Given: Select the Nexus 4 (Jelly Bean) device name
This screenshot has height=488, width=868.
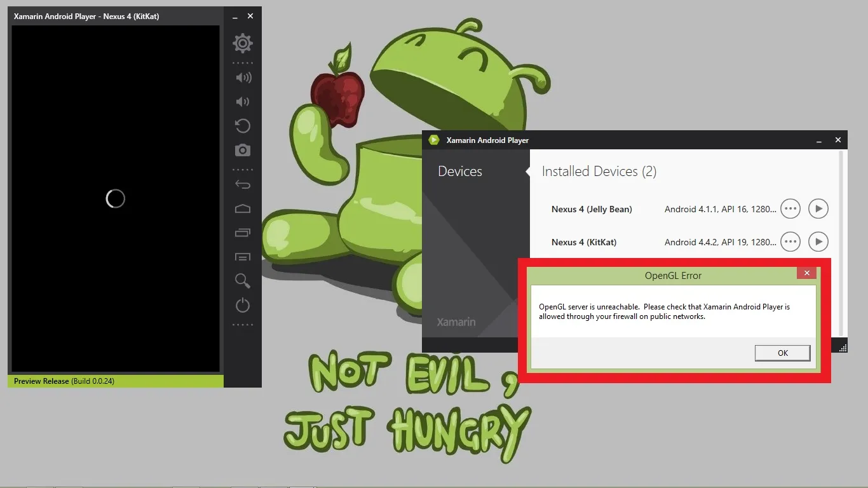Looking at the screenshot, I should point(592,209).
